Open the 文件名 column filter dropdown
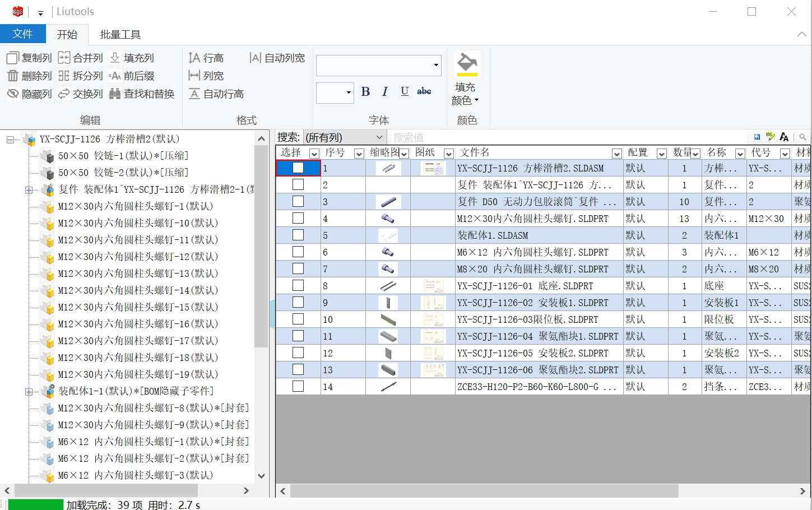 pos(616,154)
